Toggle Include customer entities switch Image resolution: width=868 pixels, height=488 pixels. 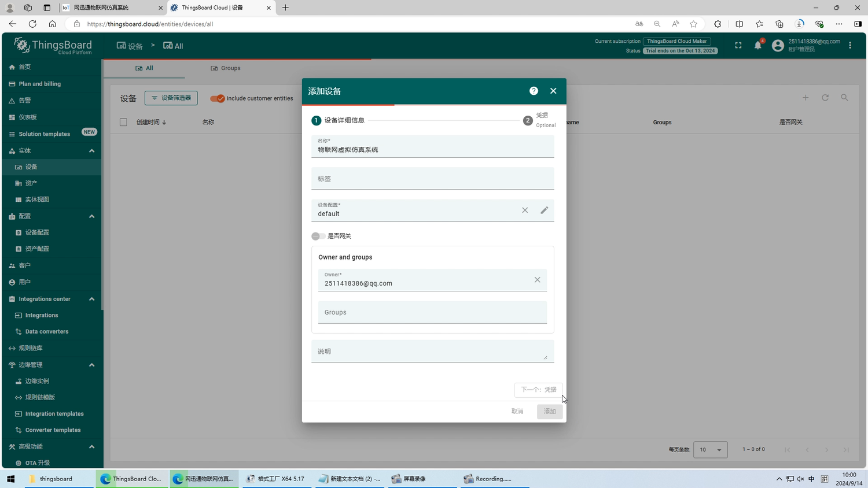[x=218, y=98]
